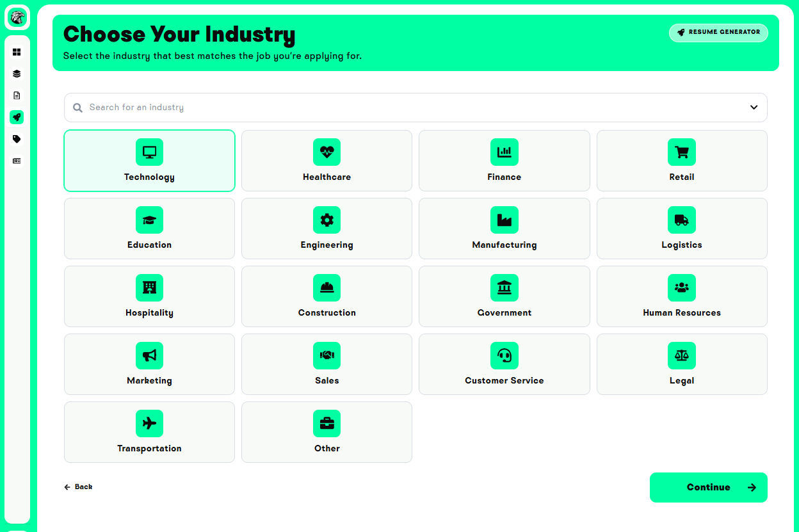Pick the Legal scales card
The height and width of the screenshot is (532, 799).
(x=682, y=364)
